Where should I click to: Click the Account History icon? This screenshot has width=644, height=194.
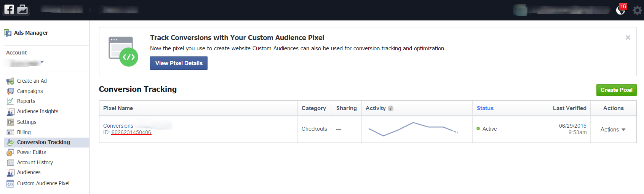point(10,163)
